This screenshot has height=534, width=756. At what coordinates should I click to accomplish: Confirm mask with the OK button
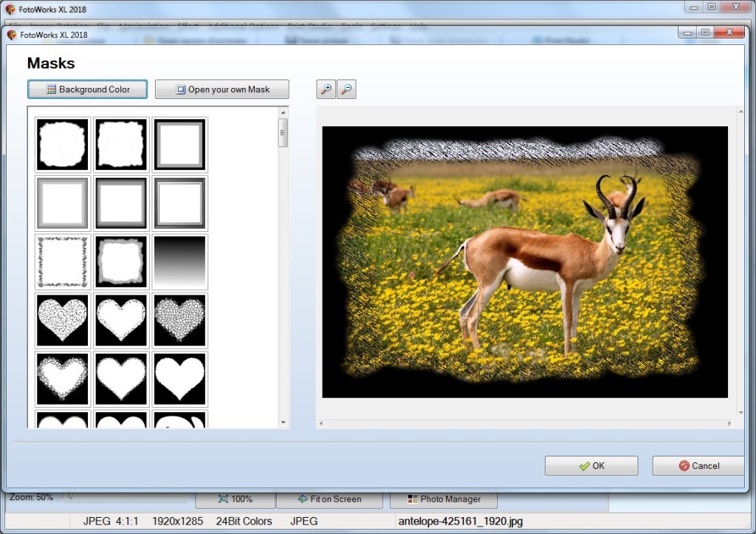pyautogui.click(x=591, y=465)
